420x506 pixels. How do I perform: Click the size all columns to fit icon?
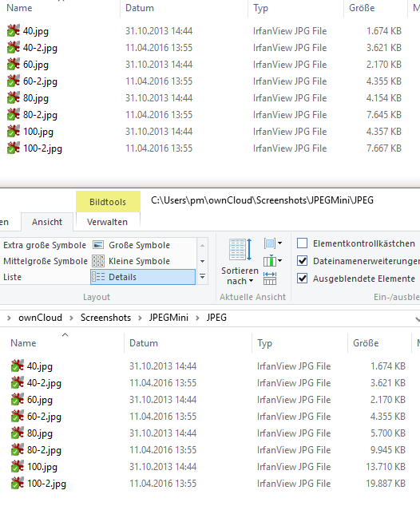coord(270,279)
